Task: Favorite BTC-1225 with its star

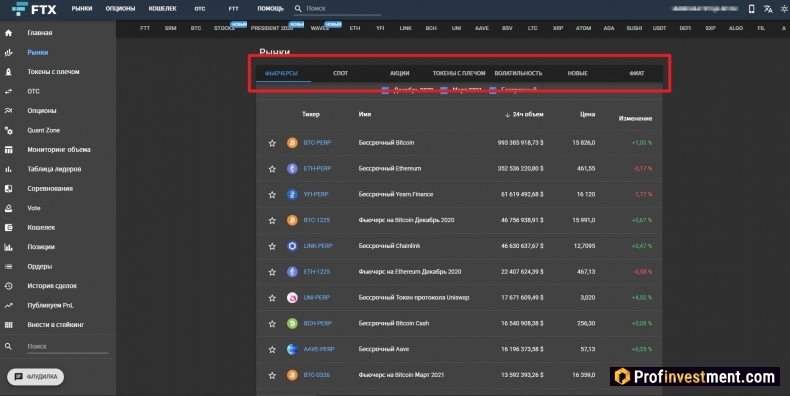Action: pos(272,220)
